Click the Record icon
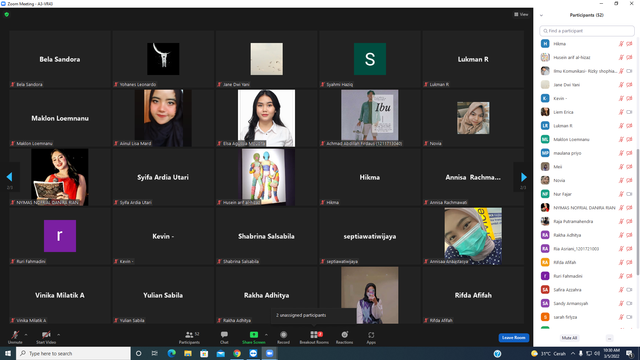Image resolution: width=640 pixels, height=360 pixels. coord(283,335)
